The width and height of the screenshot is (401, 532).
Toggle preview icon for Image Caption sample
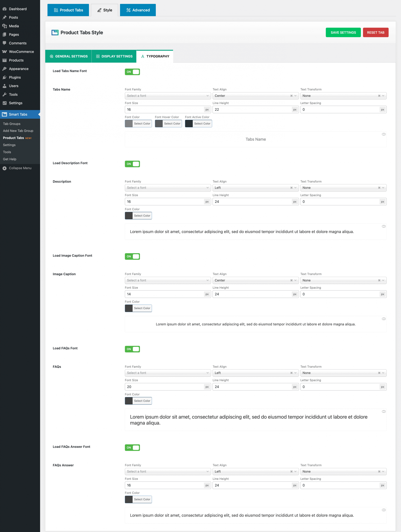[x=384, y=319]
